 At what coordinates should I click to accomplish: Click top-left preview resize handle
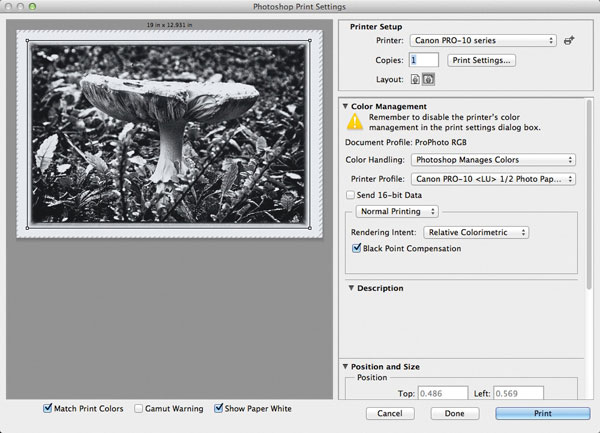27,40
